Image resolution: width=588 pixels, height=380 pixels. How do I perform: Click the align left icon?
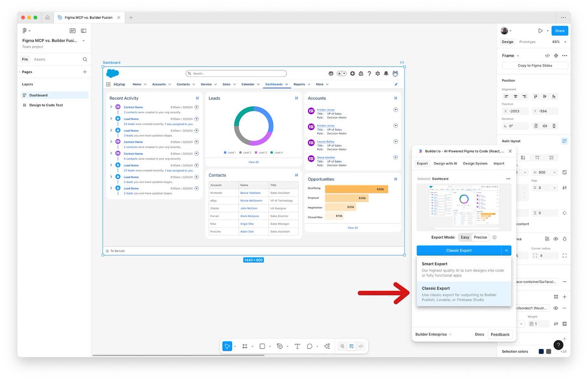[506, 96]
